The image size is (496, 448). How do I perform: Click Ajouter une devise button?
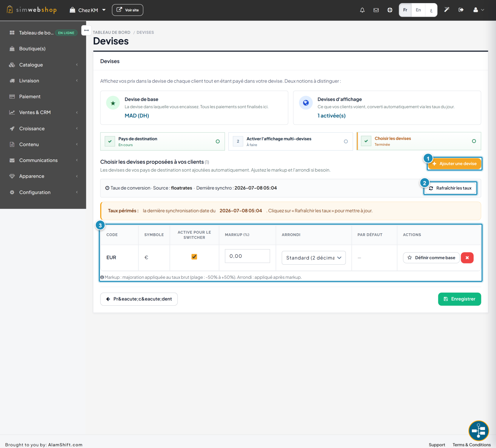[x=454, y=164]
